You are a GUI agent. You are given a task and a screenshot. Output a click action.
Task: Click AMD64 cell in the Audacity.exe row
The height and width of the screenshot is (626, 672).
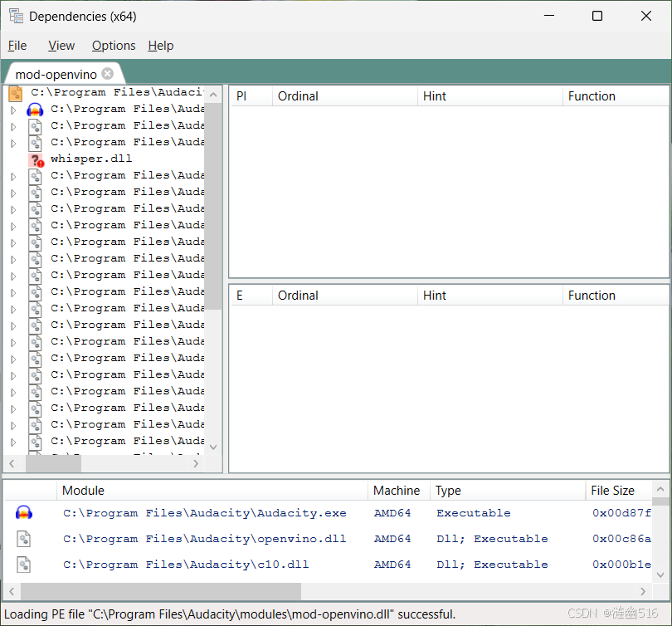[392, 513]
